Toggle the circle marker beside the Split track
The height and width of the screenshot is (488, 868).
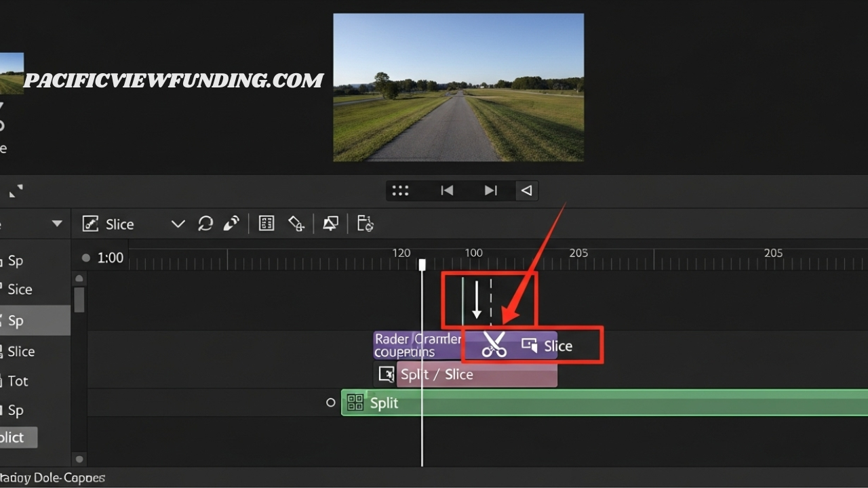coord(331,402)
